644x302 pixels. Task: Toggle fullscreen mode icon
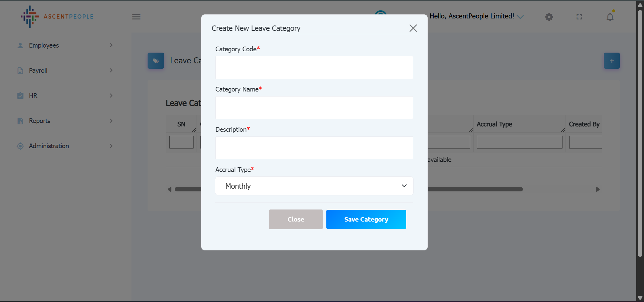[x=579, y=17]
